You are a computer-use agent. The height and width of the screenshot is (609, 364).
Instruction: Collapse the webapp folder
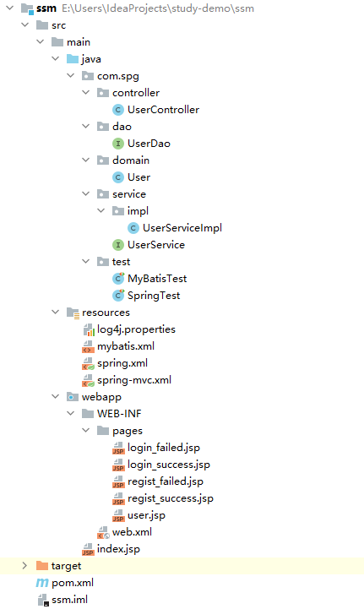pos(56,396)
